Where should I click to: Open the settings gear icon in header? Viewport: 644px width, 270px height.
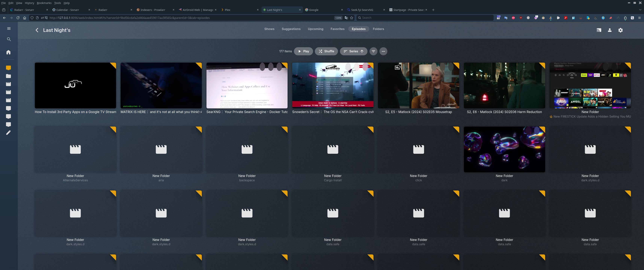tap(620, 30)
